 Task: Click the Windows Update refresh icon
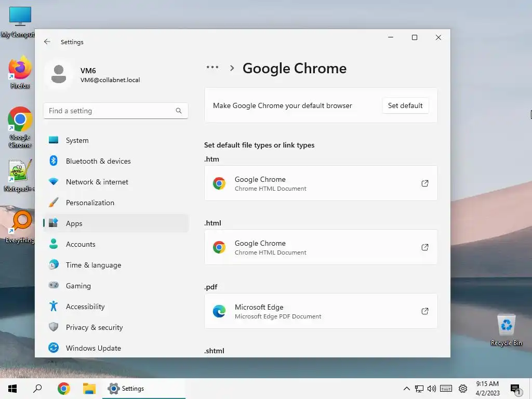click(54, 348)
